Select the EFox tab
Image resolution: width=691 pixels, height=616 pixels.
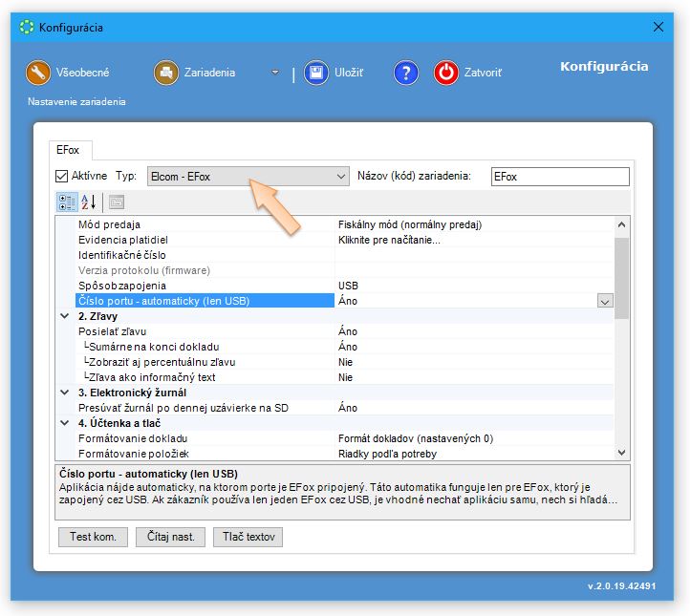click(71, 149)
